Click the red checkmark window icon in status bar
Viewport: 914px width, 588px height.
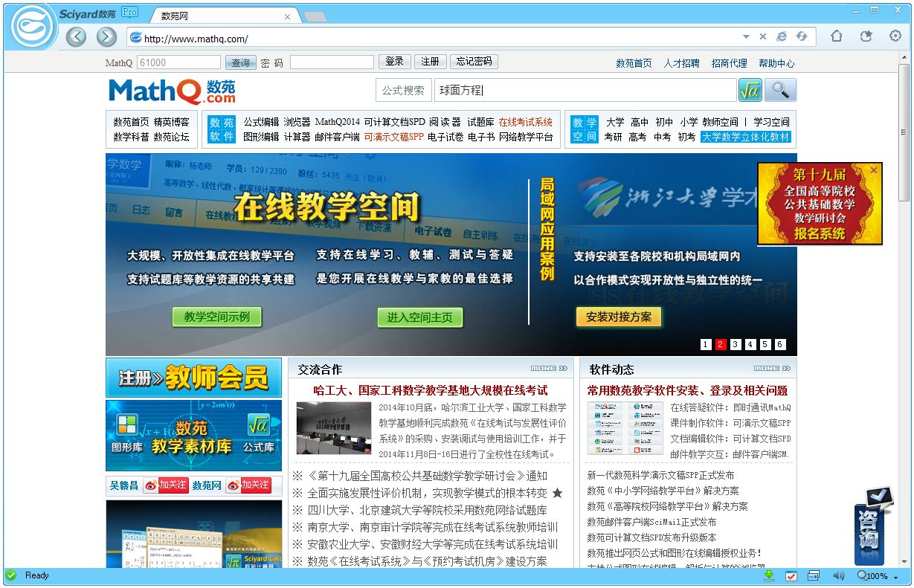[791, 576]
